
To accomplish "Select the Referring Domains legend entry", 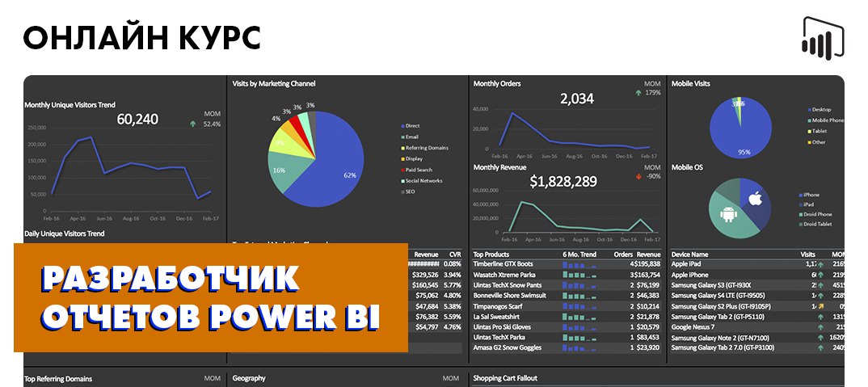I will click(424, 148).
